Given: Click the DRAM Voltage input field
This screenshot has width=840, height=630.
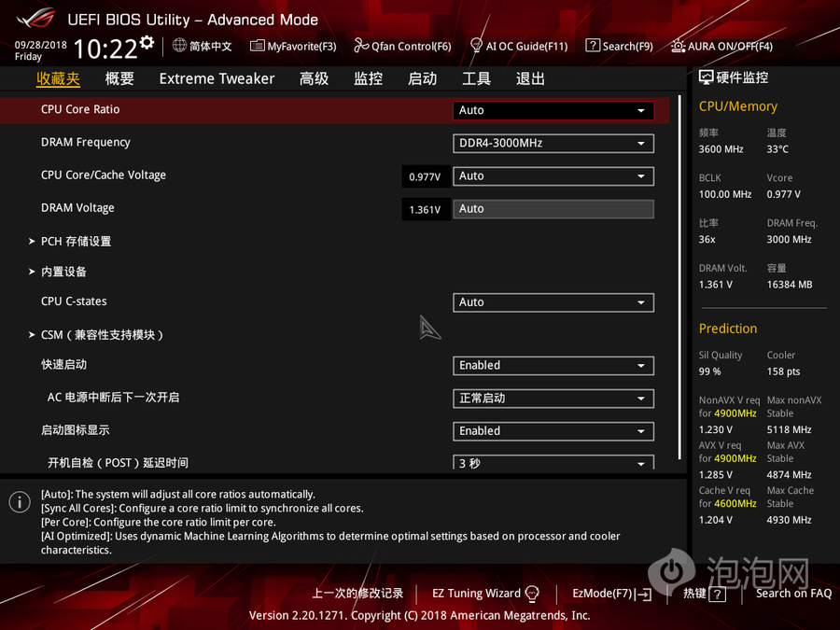Looking at the screenshot, I should (553, 209).
